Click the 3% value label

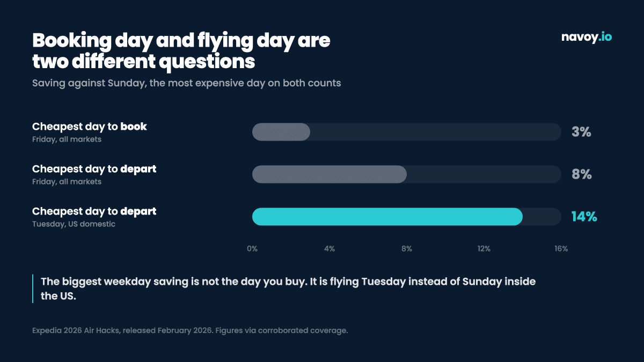(581, 132)
